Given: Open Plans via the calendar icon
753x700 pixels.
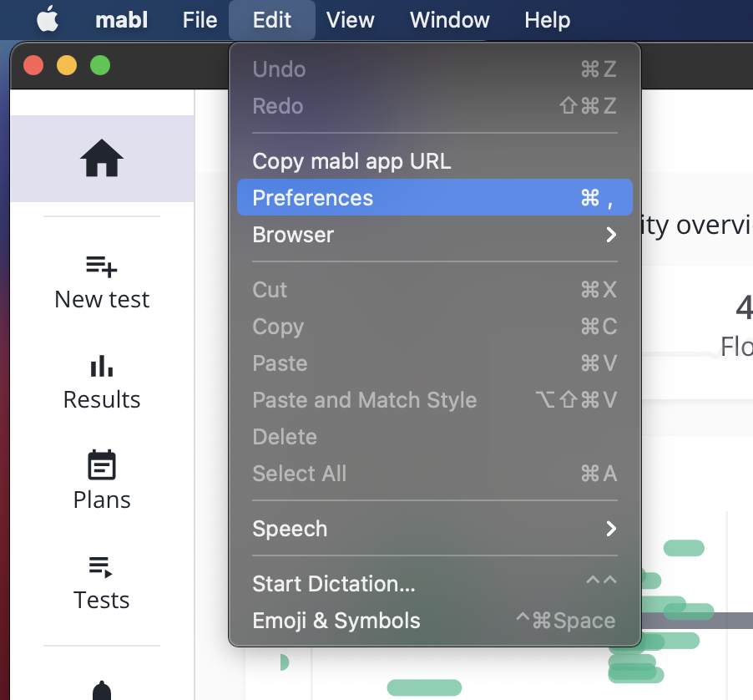Looking at the screenshot, I should point(102,464).
